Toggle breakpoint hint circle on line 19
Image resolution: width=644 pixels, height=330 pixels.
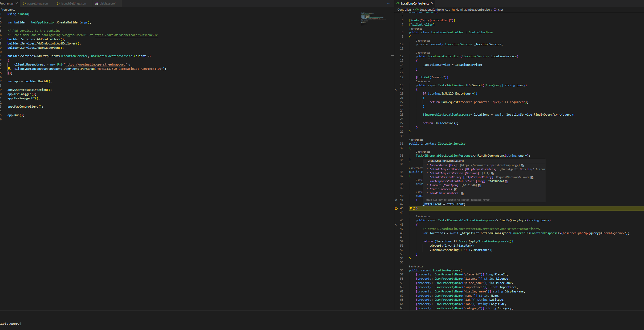tap(396, 89)
